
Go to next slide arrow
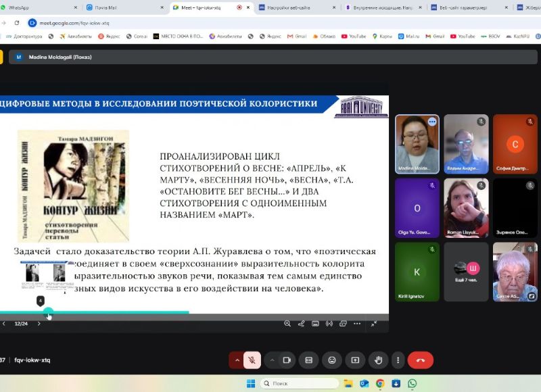point(39,324)
